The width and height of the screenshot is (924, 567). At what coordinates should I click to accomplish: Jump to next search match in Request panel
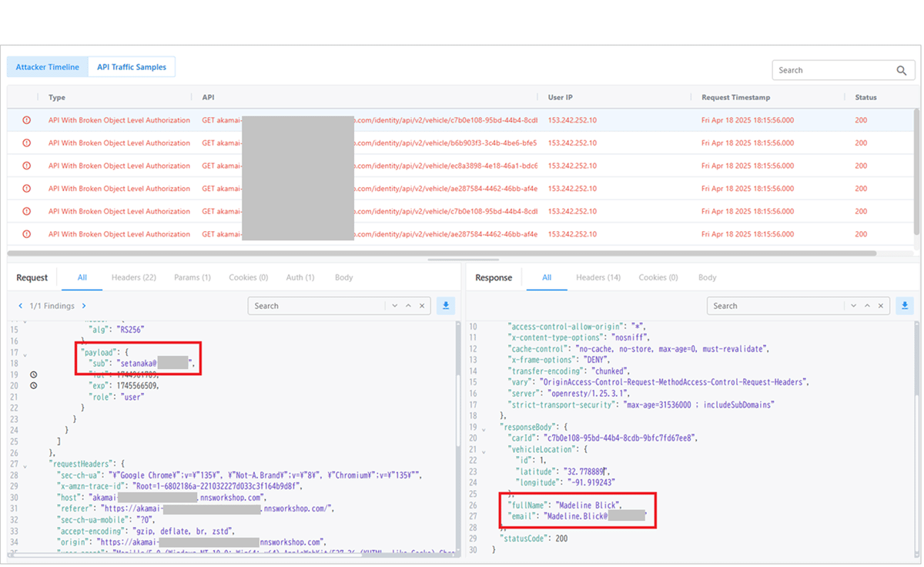pyautogui.click(x=395, y=305)
